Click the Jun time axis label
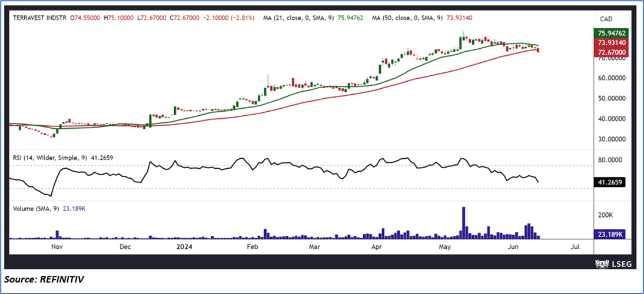 [x=513, y=247]
